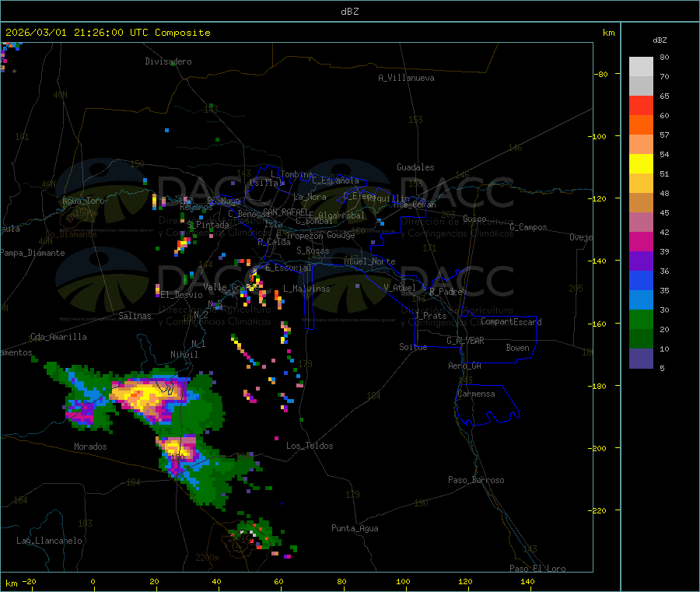Click the Agua_Toro location label

pos(83,201)
